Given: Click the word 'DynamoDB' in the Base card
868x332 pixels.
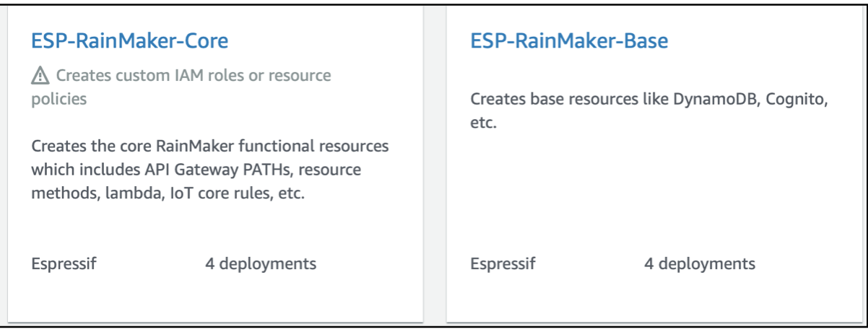Looking at the screenshot, I should (707, 99).
